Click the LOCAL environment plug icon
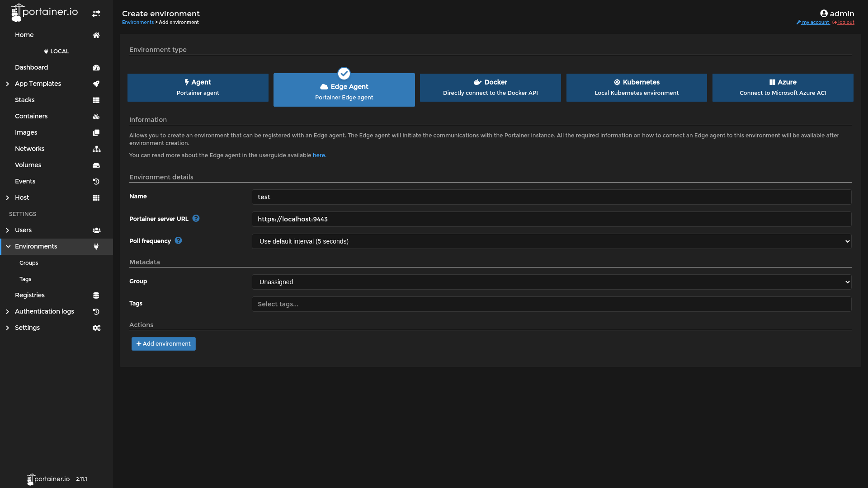This screenshot has width=868, height=488. (x=46, y=52)
